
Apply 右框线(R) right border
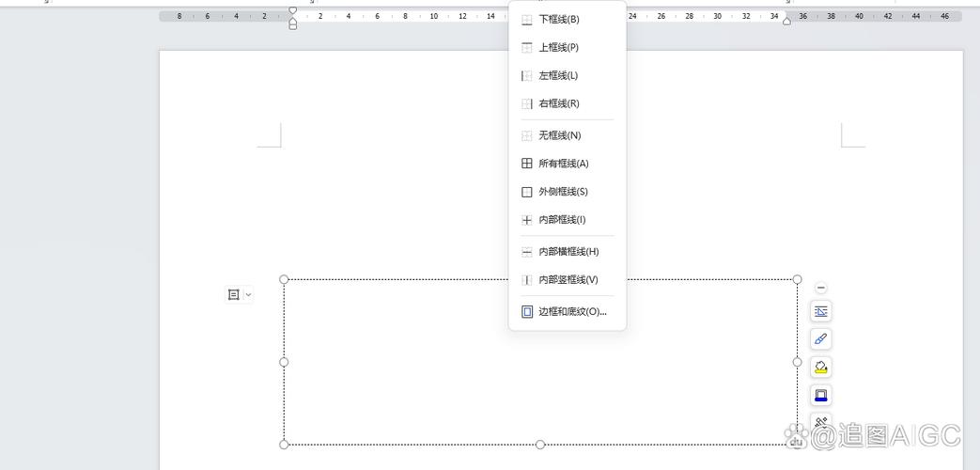click(568, 103)
